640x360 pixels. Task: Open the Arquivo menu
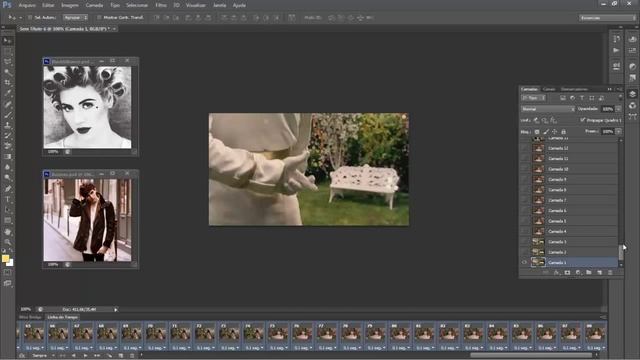tap(27, 5)
